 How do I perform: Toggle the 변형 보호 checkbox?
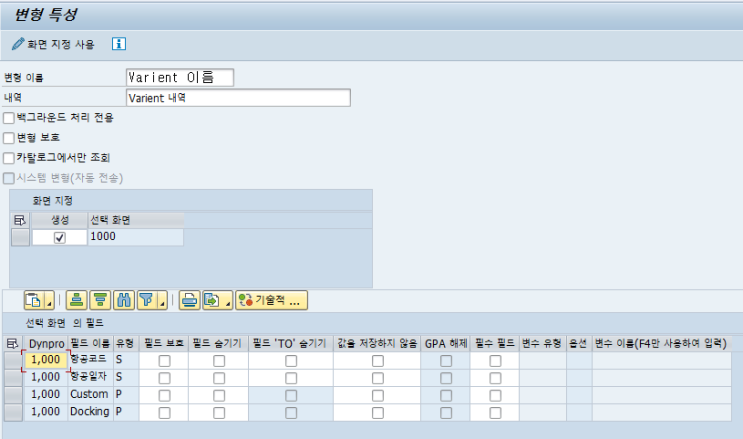coord(9,138)
